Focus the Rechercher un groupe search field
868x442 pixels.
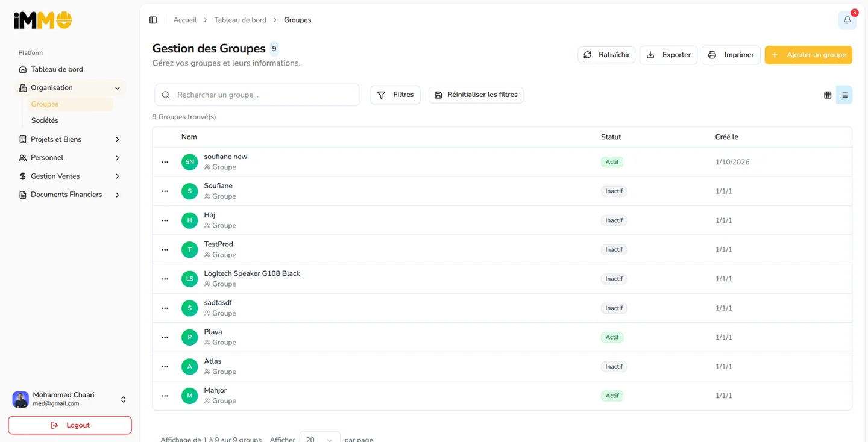tap(257, 95)
